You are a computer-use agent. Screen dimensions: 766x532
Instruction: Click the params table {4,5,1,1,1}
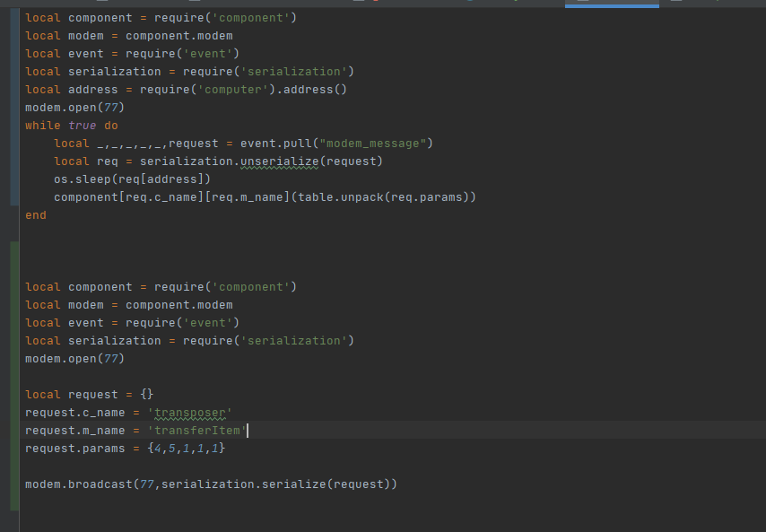pos(187,448)
